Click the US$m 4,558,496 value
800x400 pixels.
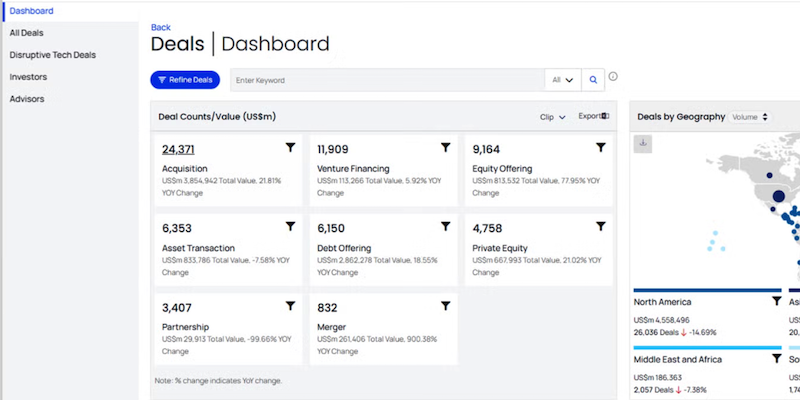click(662, 320)
